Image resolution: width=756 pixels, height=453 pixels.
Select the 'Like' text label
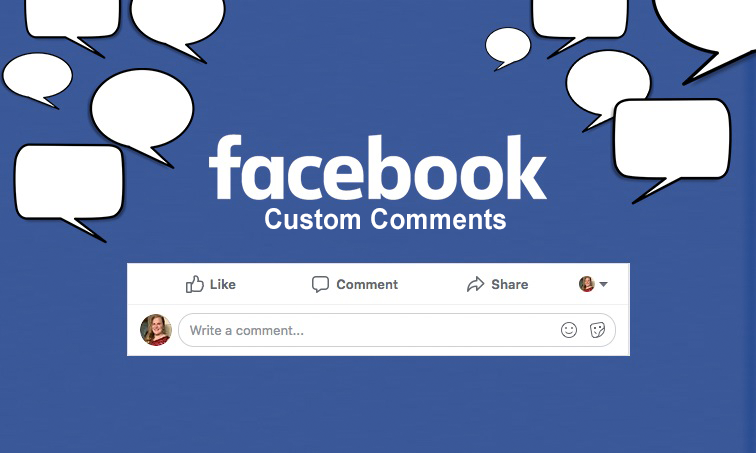pos(223,284)
